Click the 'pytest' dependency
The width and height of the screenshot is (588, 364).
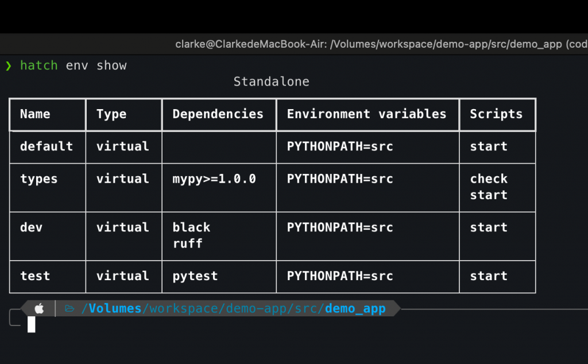pos(195,277)
